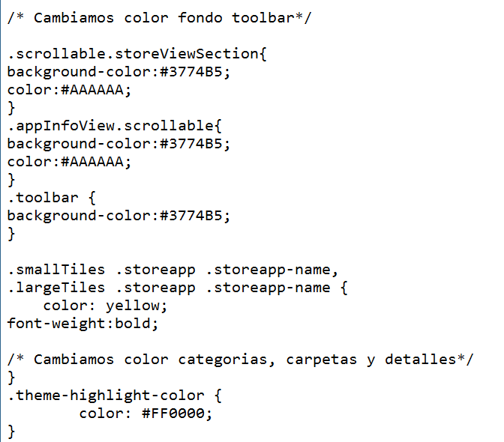
Task: Click background-color line under .scrollable.storeViewSection
Action: (x=118, y=72)
